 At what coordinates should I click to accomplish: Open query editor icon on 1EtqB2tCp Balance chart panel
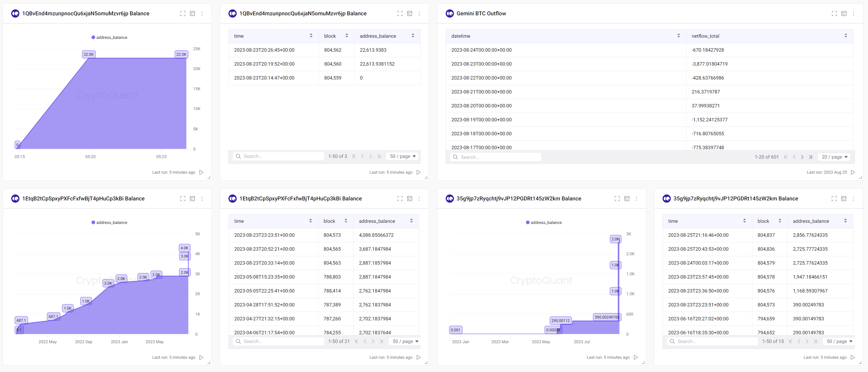point(192,199)
